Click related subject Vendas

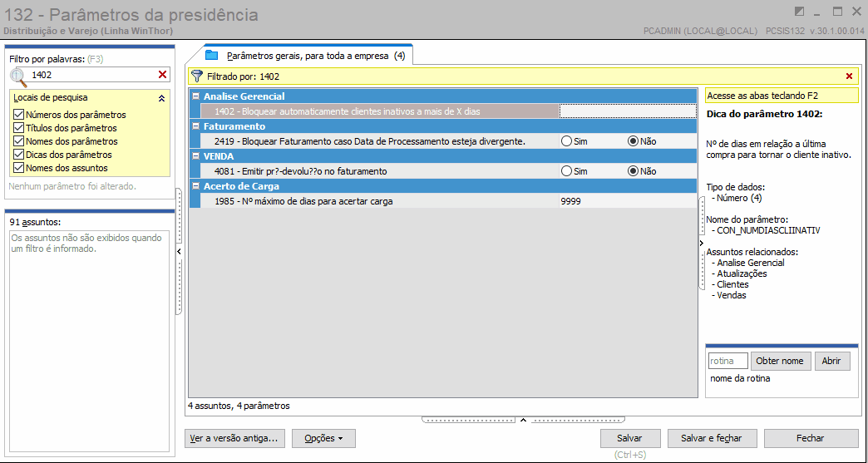pos(732,295)
